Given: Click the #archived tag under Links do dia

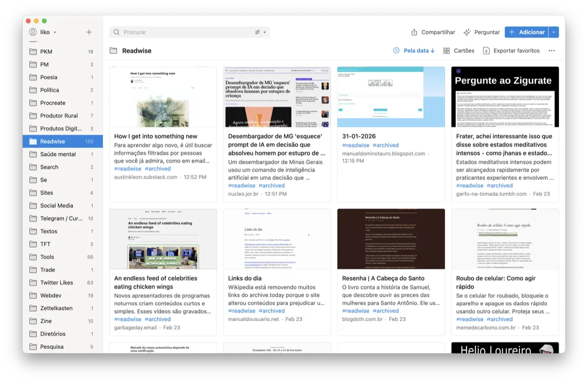Looking at the screenshot, I should (271, 311).
